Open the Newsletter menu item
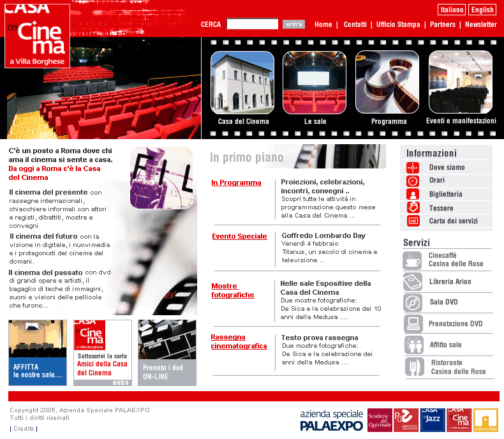Viewport: 504px width, 439px height. pyautogui.click(x=481, y=24)
